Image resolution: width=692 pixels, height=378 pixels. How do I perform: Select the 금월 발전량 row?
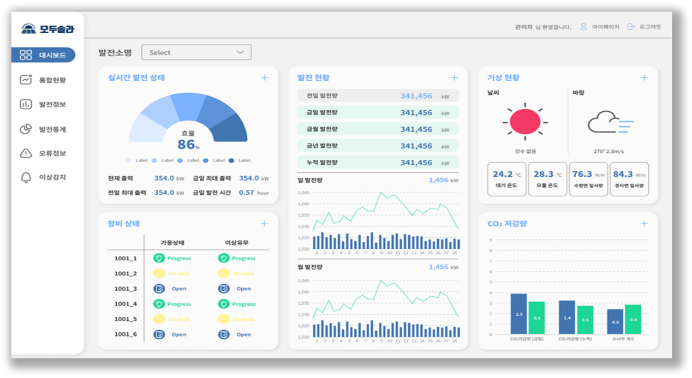[x=378, y=129]
